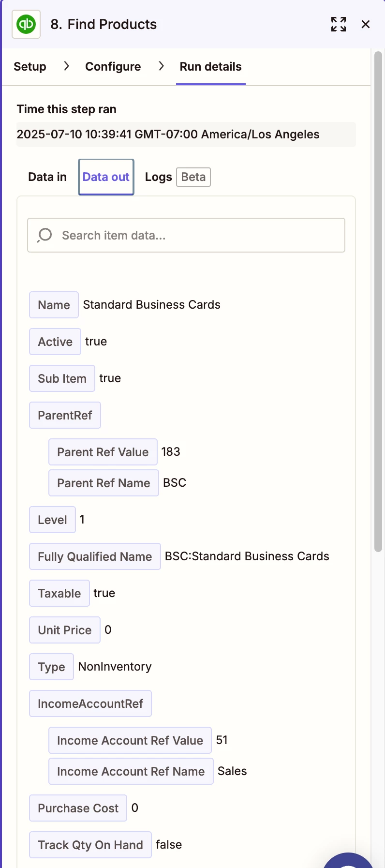
Task: Select the Run details tab
Action: point(210,66)
